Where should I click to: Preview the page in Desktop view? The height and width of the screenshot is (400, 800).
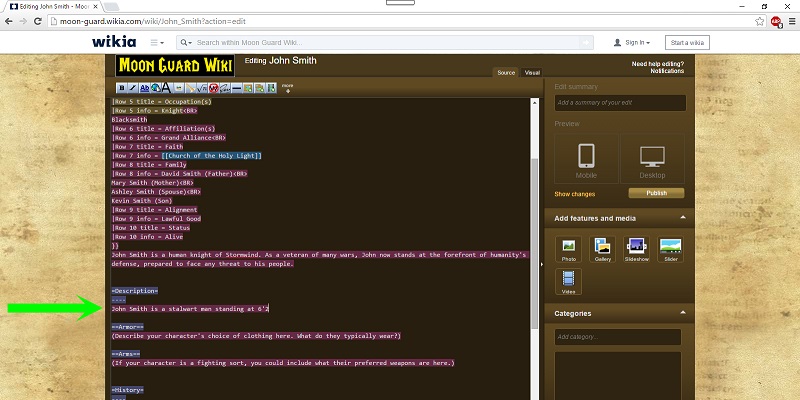point(653,159)
